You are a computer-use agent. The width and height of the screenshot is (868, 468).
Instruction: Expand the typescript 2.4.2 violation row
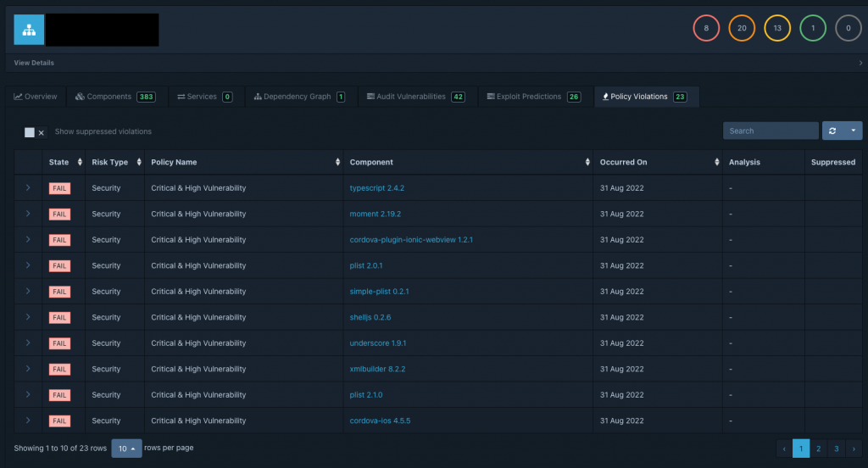click(x=28, y=187)
